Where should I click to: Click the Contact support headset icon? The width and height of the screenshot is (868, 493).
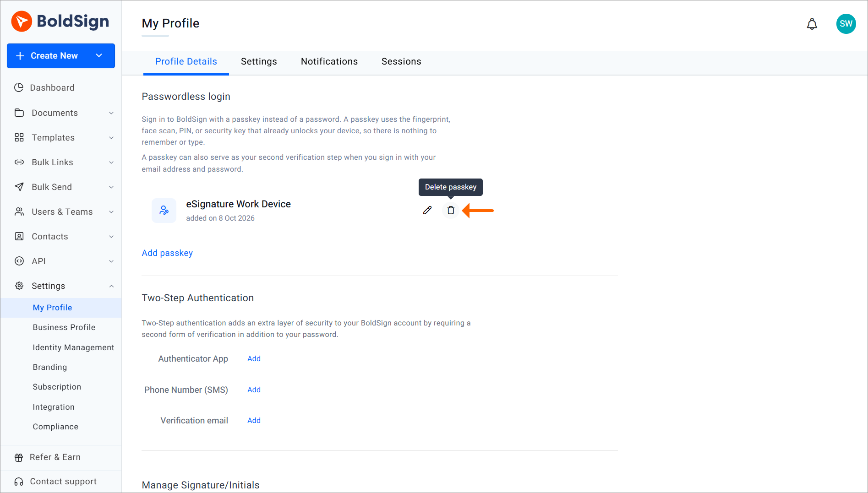tap(19, 482)
